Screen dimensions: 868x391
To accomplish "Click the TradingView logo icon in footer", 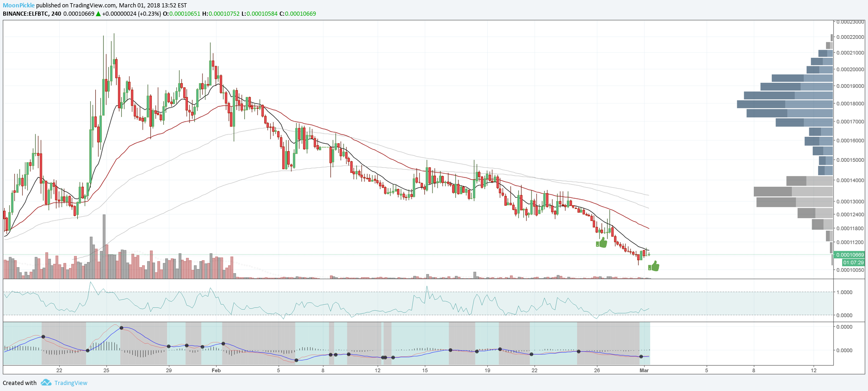I will 46,383.
